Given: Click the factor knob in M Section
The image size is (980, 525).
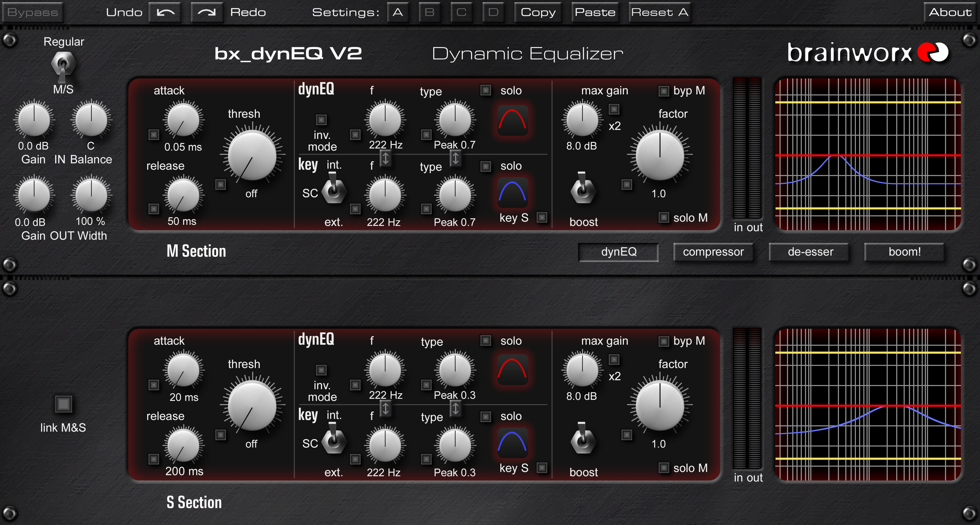Looking at the screenshot, I should click(x=660, y=155).
